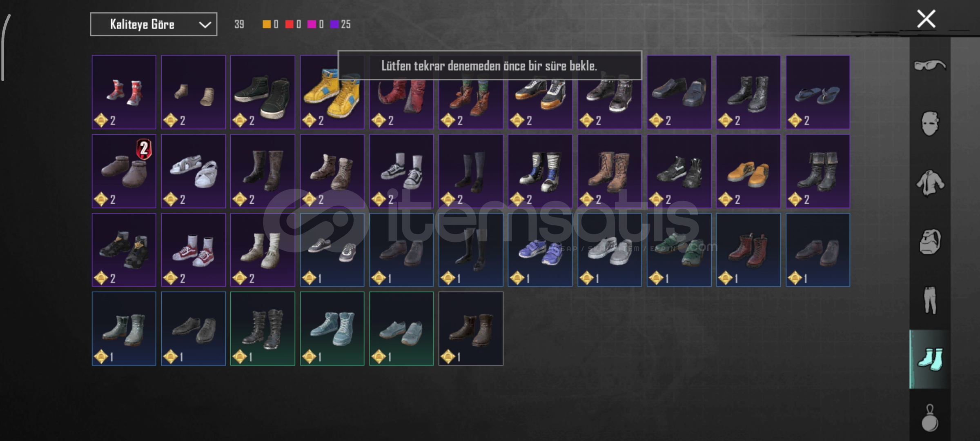Close the inventory with the X
Image resolution: width=980 pixels, height=441 pixels.
926,19
